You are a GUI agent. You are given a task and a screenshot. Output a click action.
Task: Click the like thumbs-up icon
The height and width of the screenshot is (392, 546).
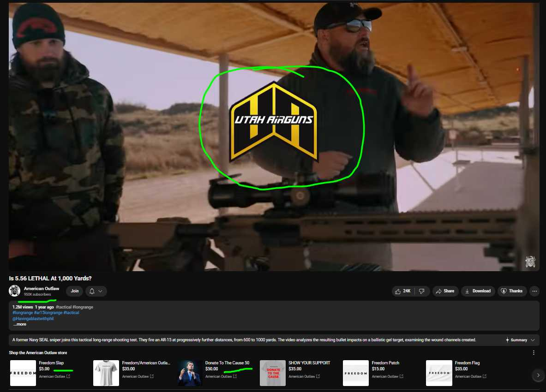click(x=398, y=291)
